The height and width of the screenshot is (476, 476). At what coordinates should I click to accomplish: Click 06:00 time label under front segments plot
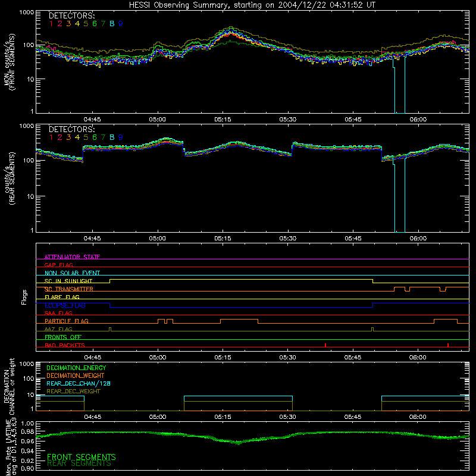point(418,120)
